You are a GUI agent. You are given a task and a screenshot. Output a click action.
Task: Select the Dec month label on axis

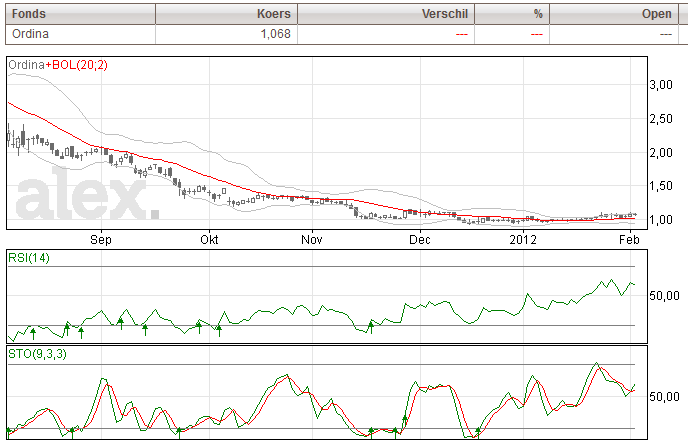click(420, 240)
